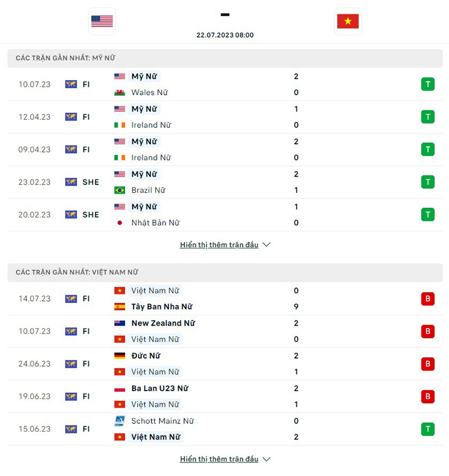Expand more matches under Mỹ Nữ section
The height and width of the screenshot is (476, 449).
[220, 244]
